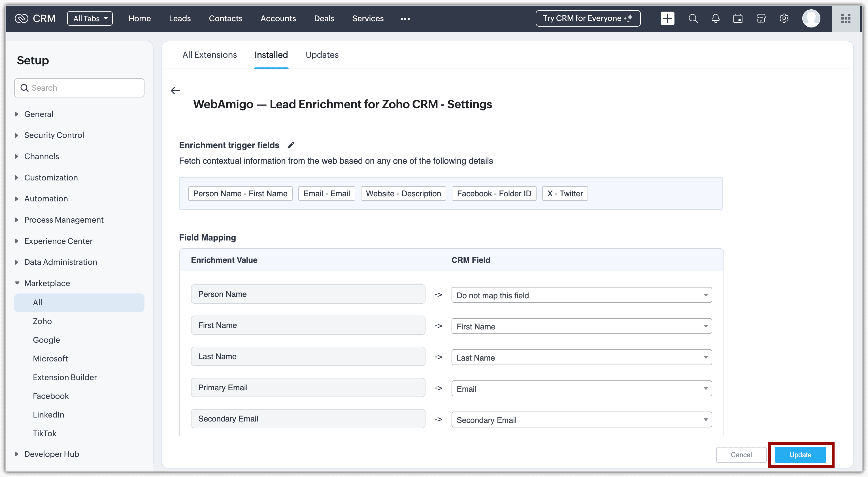Click the blue Update button

pos(800,455)
